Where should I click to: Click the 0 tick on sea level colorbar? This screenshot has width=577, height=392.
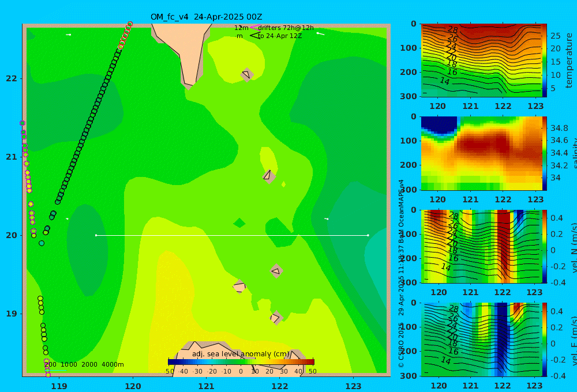(241, 371)
